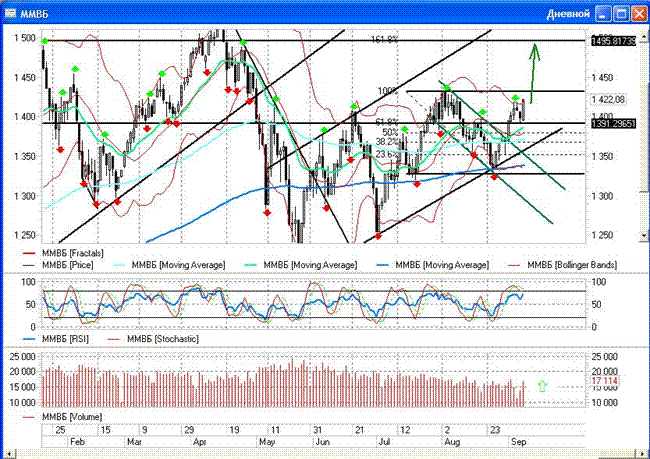This screenshot has width=650, height=459.
Task: Click the Aug month label on time axis
Action: pos(452,442)
